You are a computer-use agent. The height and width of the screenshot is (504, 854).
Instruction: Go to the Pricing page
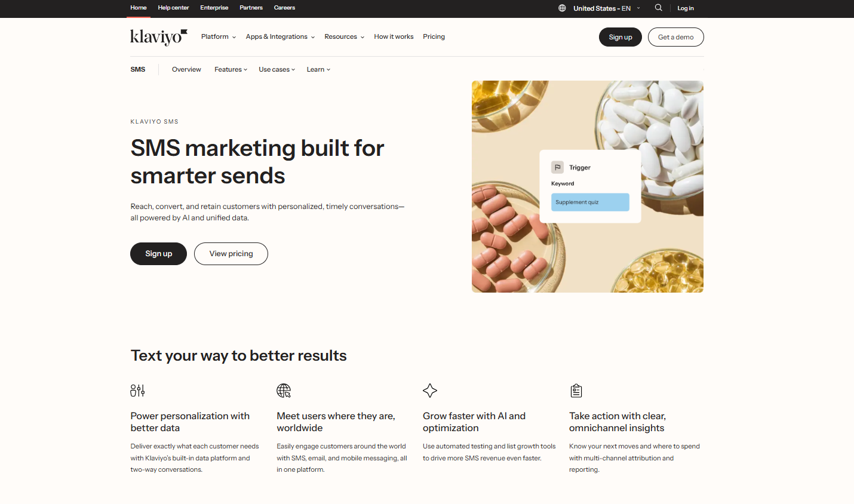434,37
